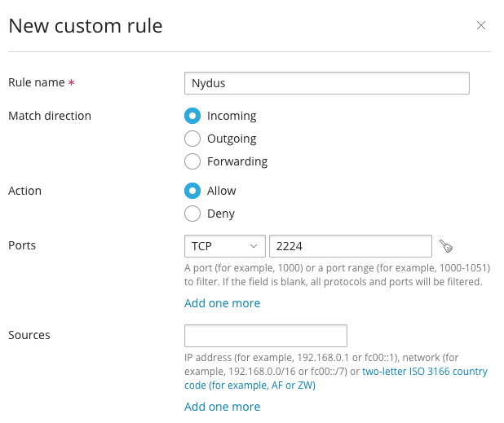The height and width of the screenshot is (423, 504).
Task: Add one more source entry
Action: coord(222,407)
